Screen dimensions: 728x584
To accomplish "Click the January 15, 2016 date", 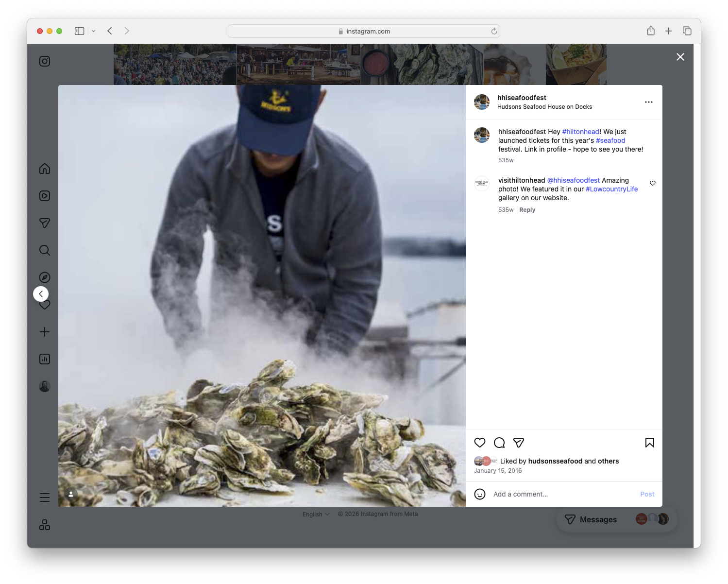I will click(x=498, y=471).
